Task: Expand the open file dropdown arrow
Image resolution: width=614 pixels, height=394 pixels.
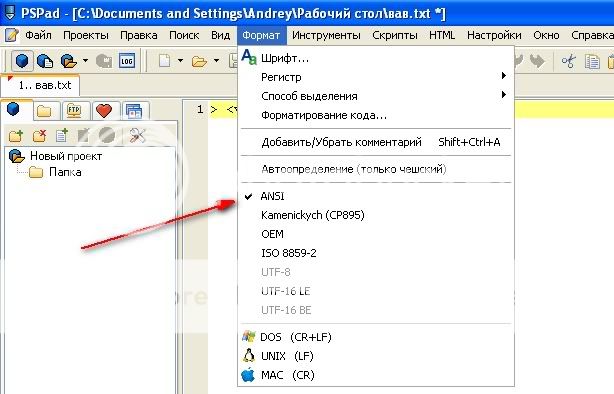Action: point(216,61)
